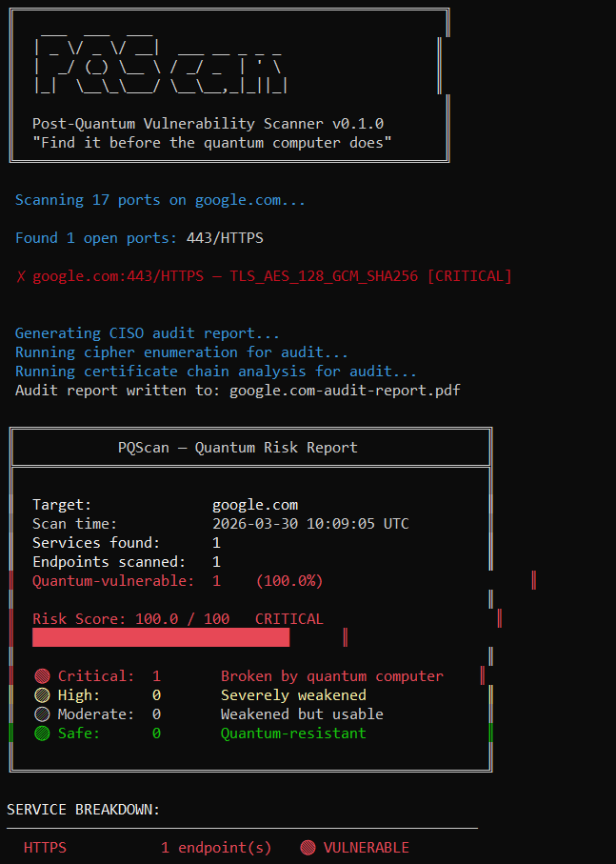Click the 'VULNERABLE' status text

click(x=366, y=848)
